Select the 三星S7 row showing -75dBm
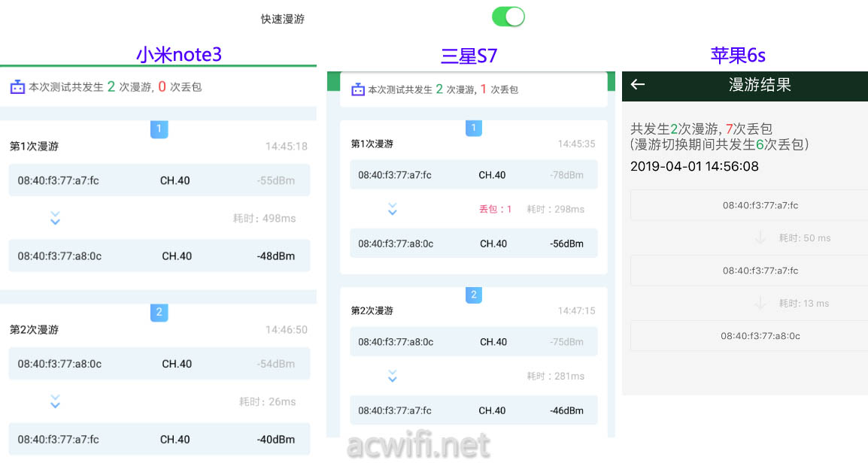This screenshot has height=472, width=868. tap(473, 342)
